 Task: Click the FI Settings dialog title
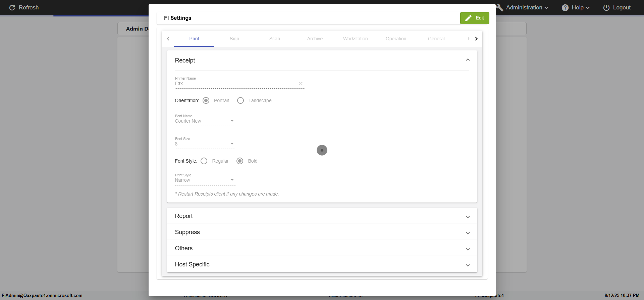[178, 18]
